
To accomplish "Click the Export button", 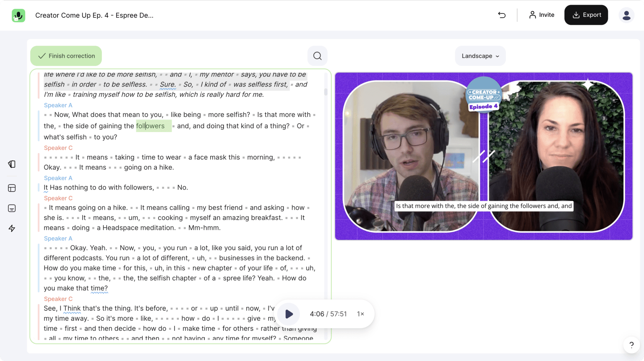I will [x=586, y=15].
